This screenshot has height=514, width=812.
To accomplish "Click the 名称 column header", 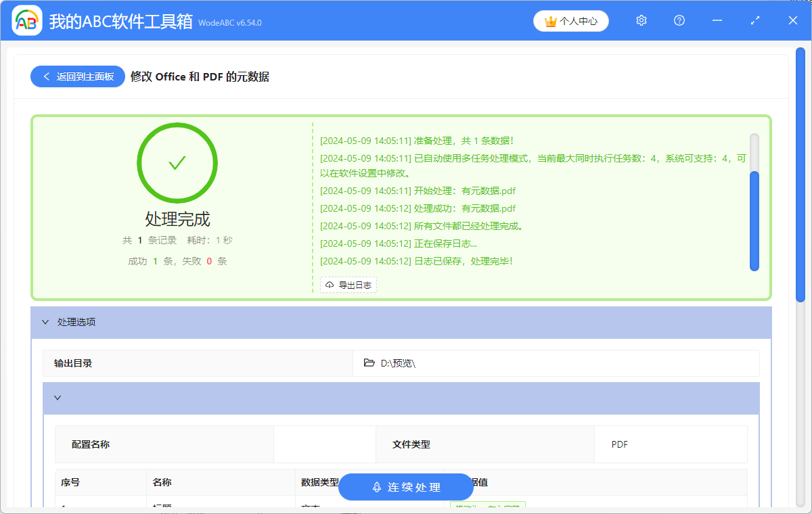I will point(162,482).
